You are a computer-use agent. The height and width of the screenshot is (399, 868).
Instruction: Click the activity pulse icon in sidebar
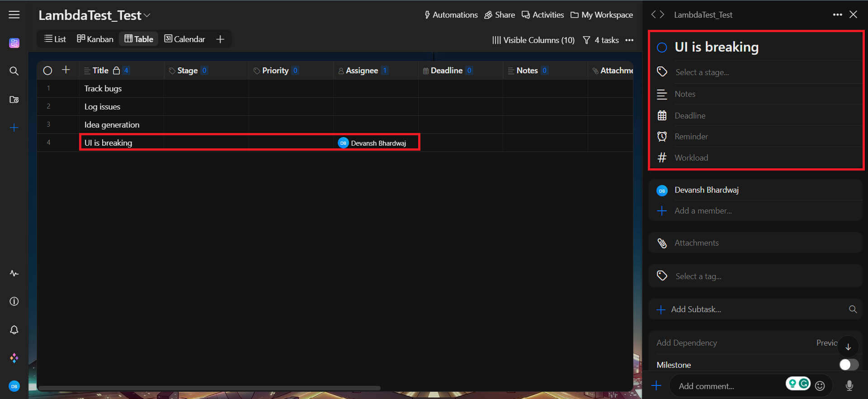pyautogui.click(x=14, y=273)
